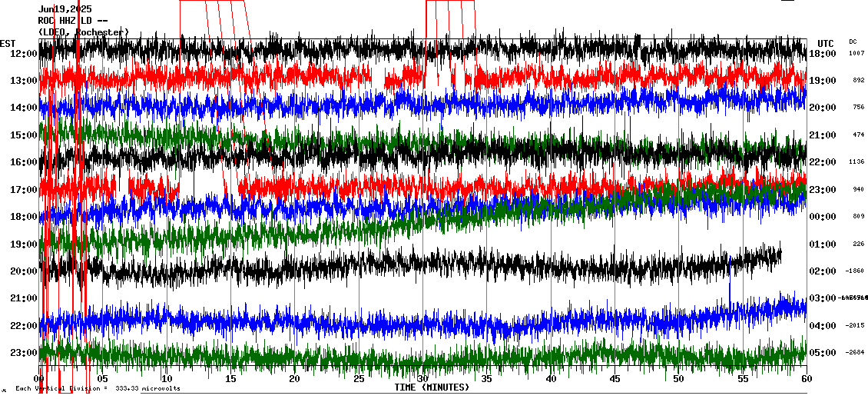The height and width of the screenshot is (399, 868).
Task: Click the 02:00 UTC row label
Action: 823,271
